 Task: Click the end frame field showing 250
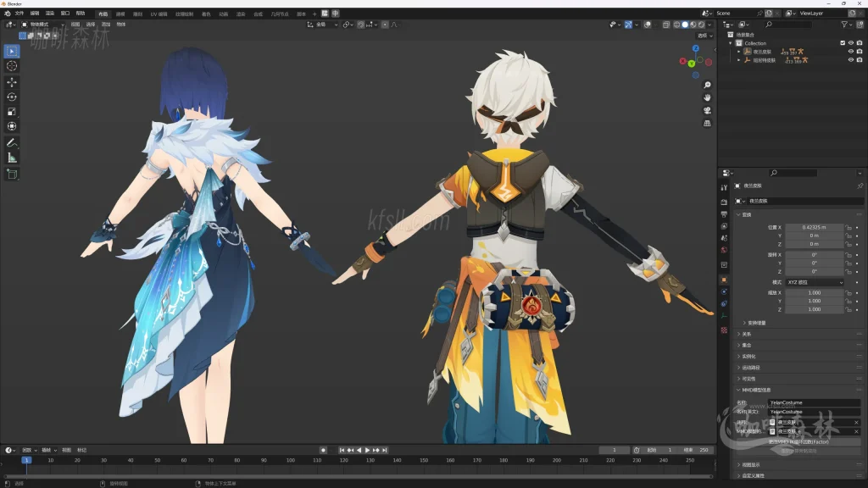(x=697, y=451)
